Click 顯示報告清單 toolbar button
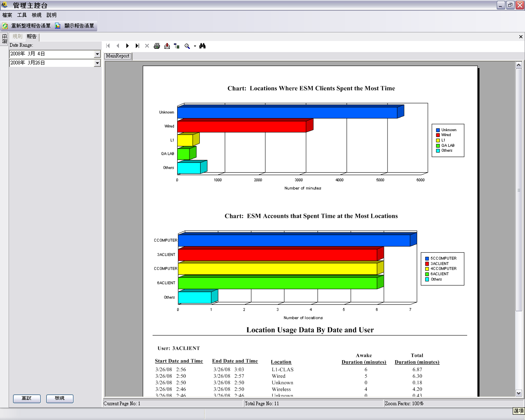Image resolution: width=525 pixels, height=420 pixels. [x=75, y=26]
